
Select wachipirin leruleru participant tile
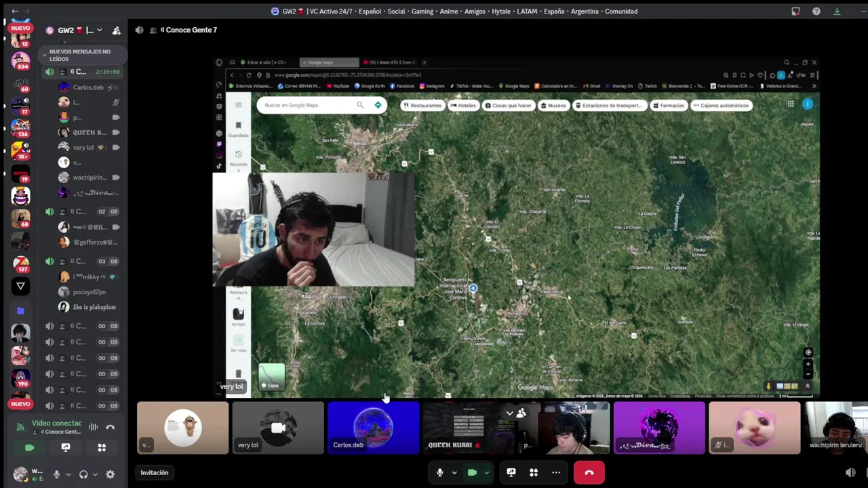point(836,428)
